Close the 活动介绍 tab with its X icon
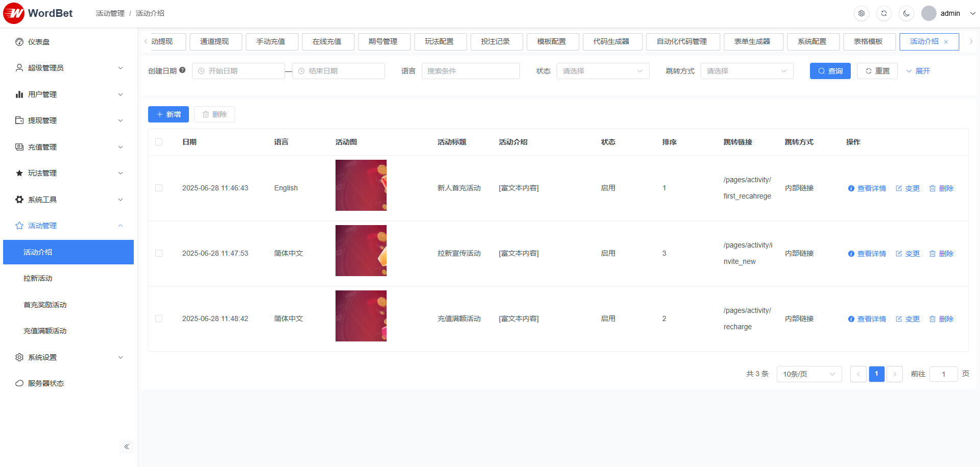 click(x=946, y=42)
